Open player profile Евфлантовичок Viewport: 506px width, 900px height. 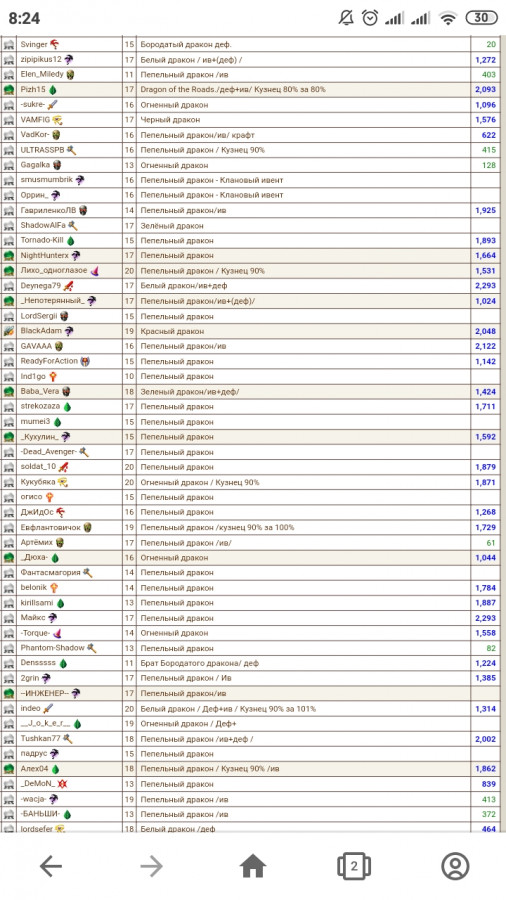click(50, 527)
